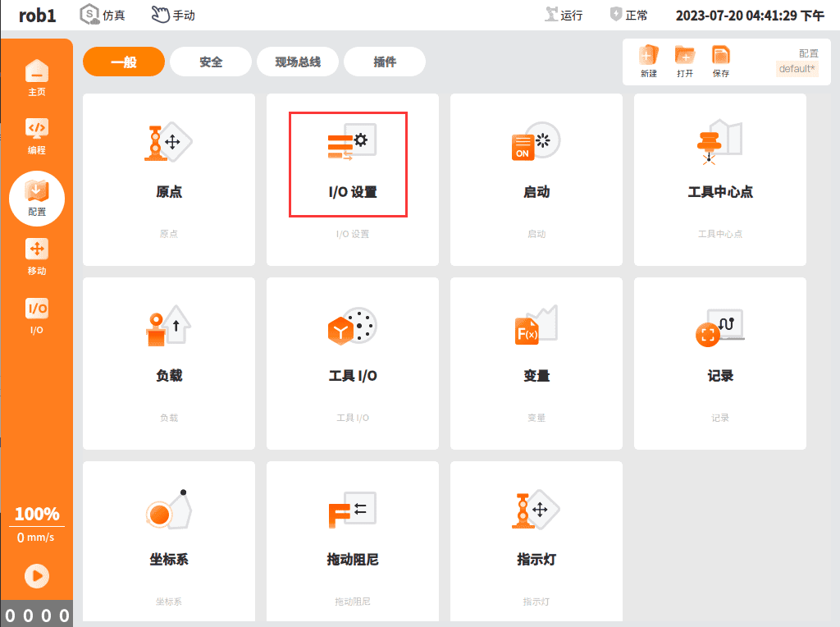Viewport: 840px width, 627px height.
Task: Switch to the 安全 tab
Action: click(x=211, y=62)
